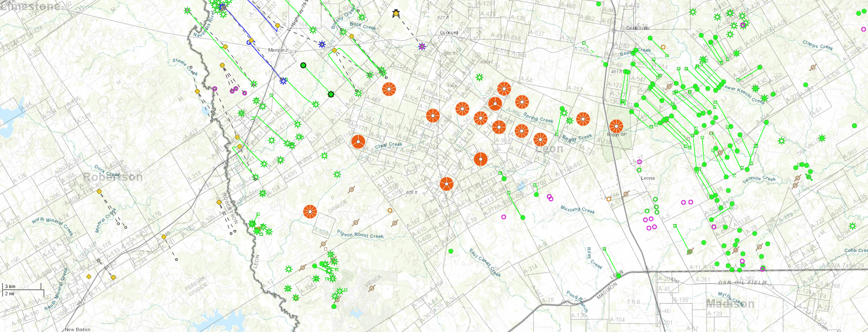868x332 pixels.
Task: Click the Robertson county label
Action: (x=113, y=177)
